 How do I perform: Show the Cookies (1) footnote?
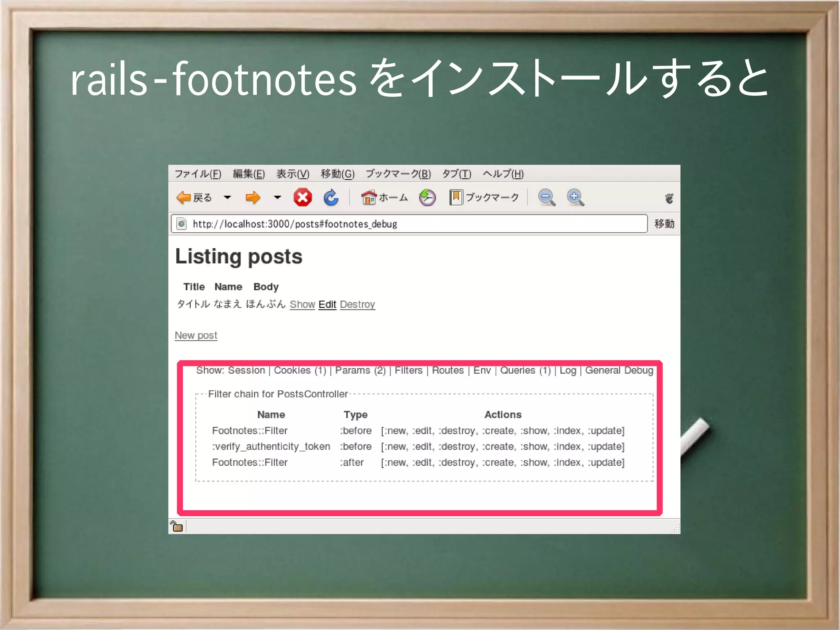[300, 371]
